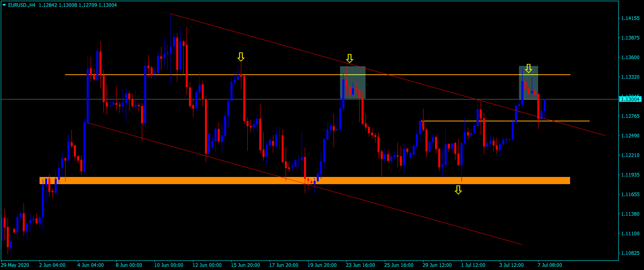Screen dimensions: 644x270
Task: Select the grey highlight rectangle near 23 Jun
Action: [x=353, y=83]
